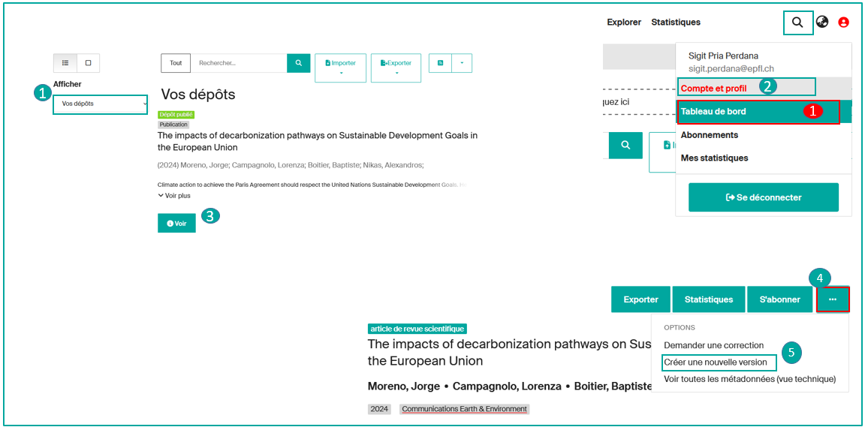
Task: Click the globe language icon
Action: point(822,23)
